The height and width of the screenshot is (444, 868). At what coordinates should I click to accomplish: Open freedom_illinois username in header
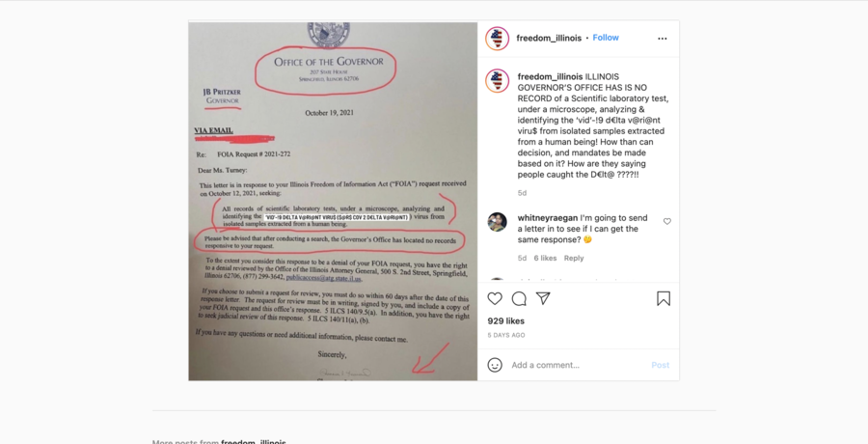click(549, 38)
